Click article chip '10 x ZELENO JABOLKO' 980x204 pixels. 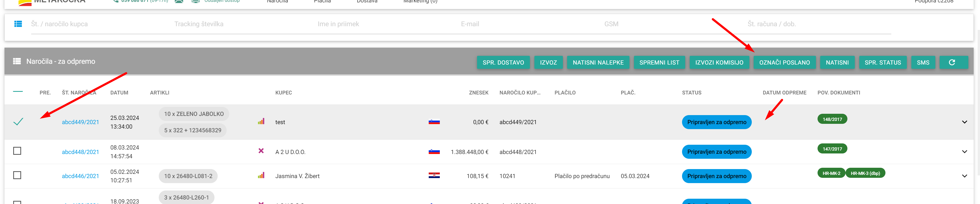[x=194, y=114]
